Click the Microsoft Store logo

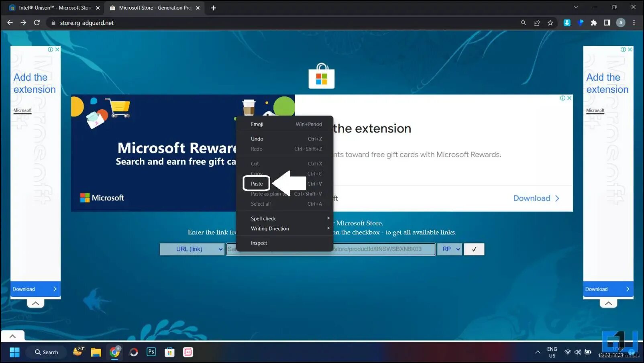click(322, 76)
